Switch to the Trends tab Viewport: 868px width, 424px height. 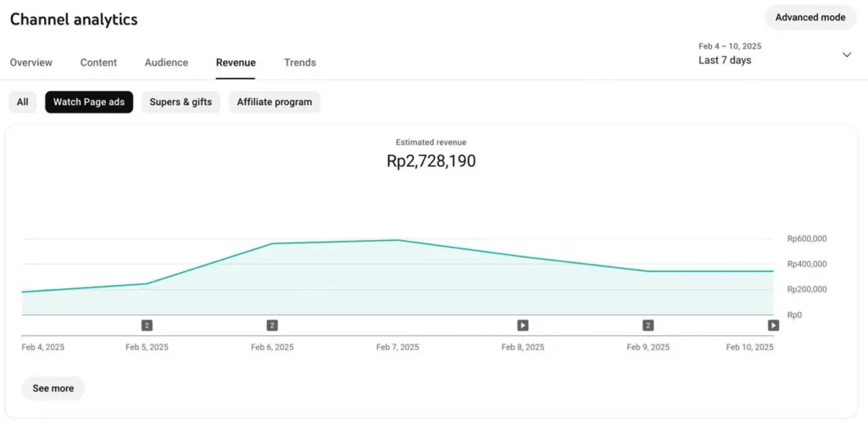pyautogui.click(x=300, y=63)
